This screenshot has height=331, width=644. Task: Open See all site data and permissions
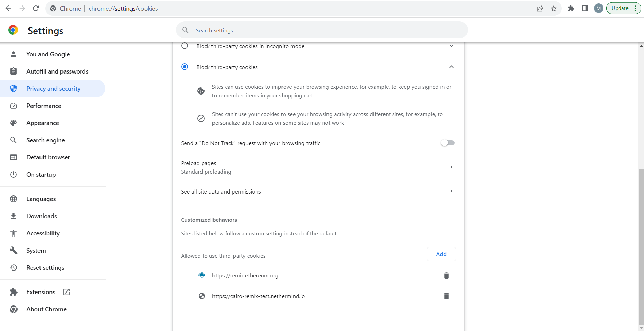(318, 191)
